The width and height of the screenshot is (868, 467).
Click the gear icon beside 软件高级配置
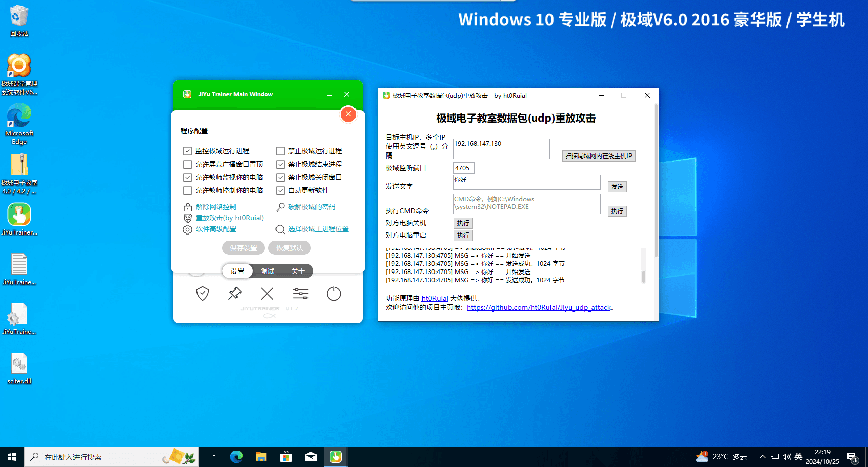(x=187, y=229)
